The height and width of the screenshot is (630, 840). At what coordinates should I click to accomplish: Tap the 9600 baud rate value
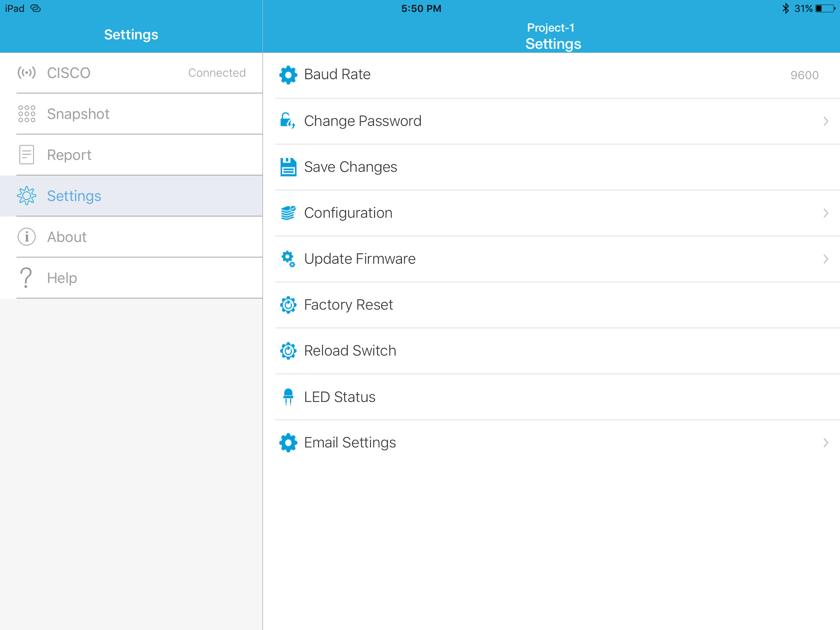tap(804, 75)
